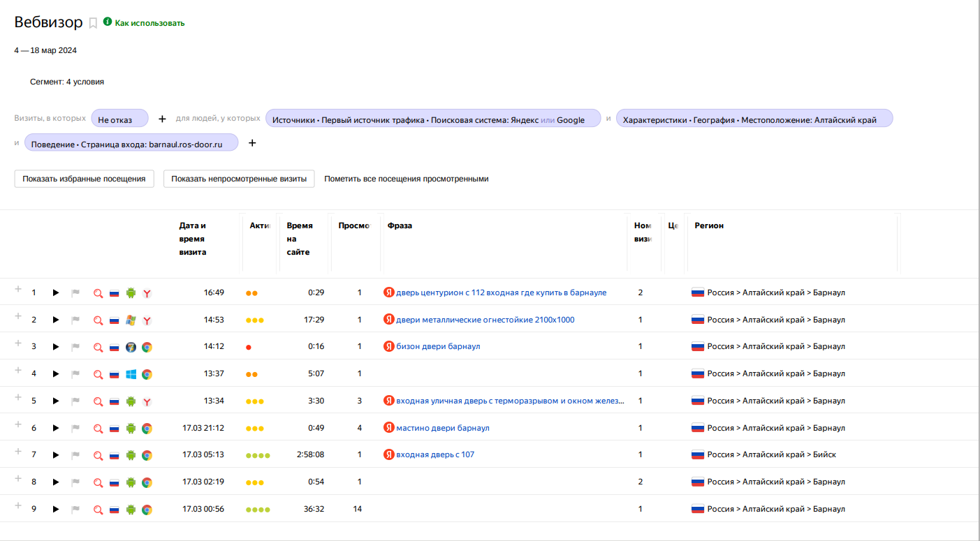Click the Android icon in row 7

point(131,455)
